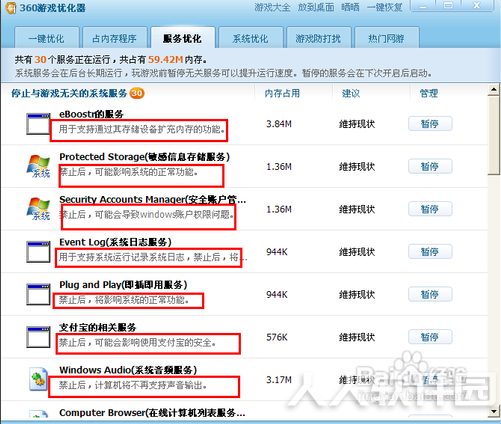
Task: Click the 管理 column header
Action: tap(429, 93)
